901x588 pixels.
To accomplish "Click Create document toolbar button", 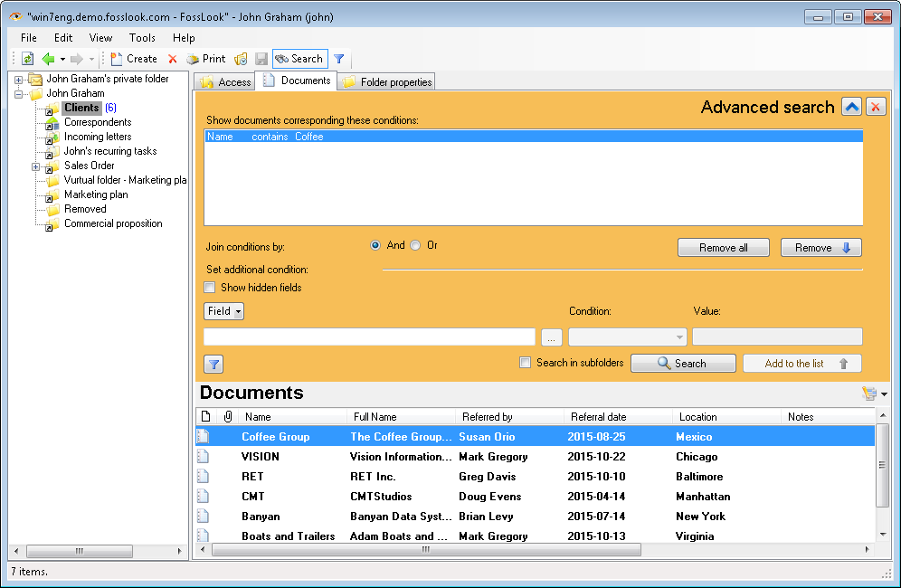I will [134, 59].
